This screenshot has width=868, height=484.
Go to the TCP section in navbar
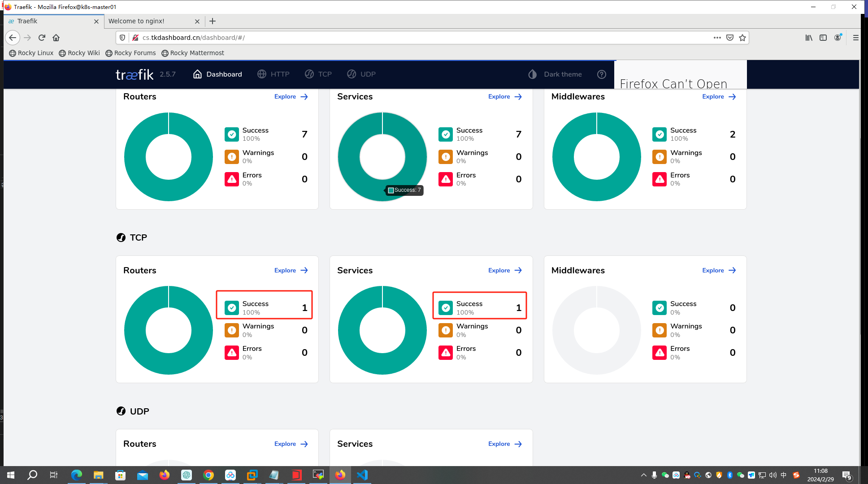[x=318, y=74]
